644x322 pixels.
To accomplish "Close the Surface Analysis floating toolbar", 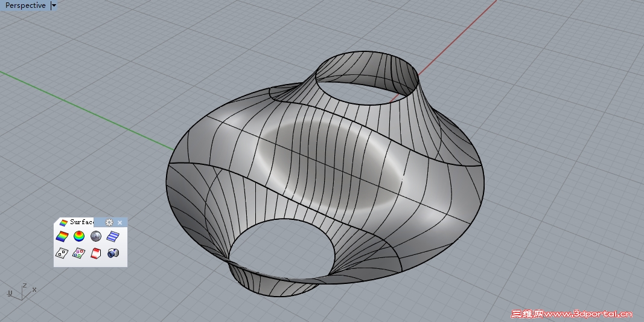I will point(120,222).
